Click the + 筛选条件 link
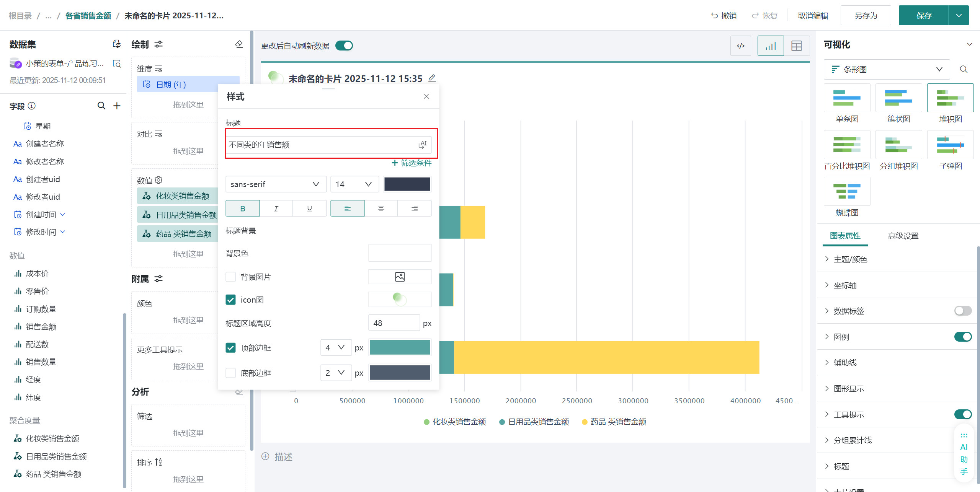 [411, 163]
